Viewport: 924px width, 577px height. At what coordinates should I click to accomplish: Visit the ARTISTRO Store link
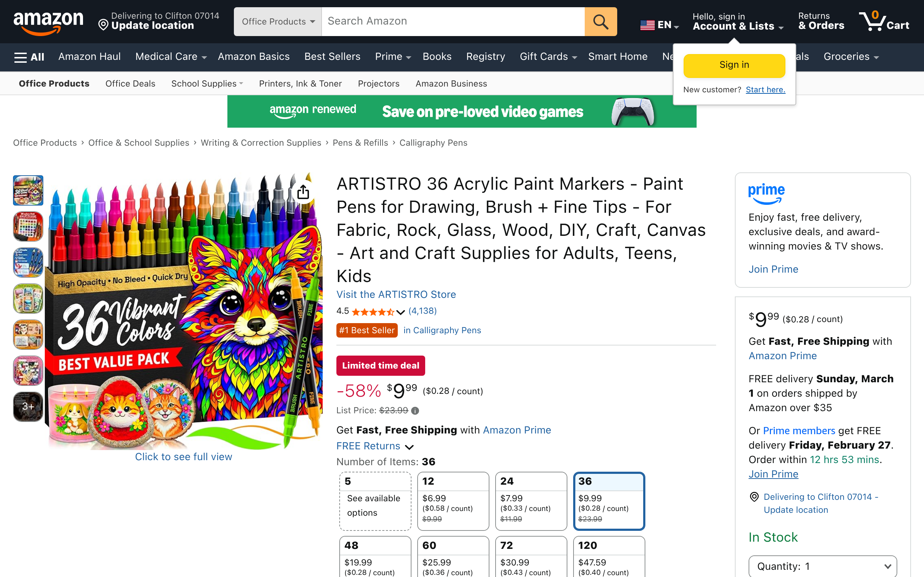(x=396, y=295)
